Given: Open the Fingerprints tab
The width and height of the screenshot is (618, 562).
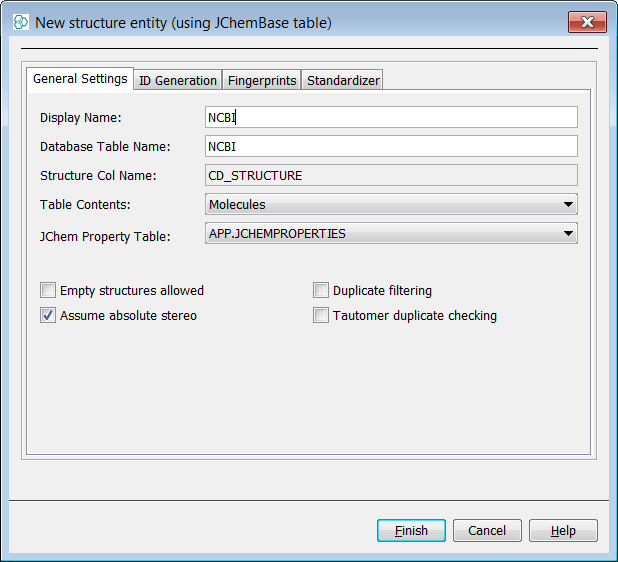Looking at the screenshot, I should (262, 81).
